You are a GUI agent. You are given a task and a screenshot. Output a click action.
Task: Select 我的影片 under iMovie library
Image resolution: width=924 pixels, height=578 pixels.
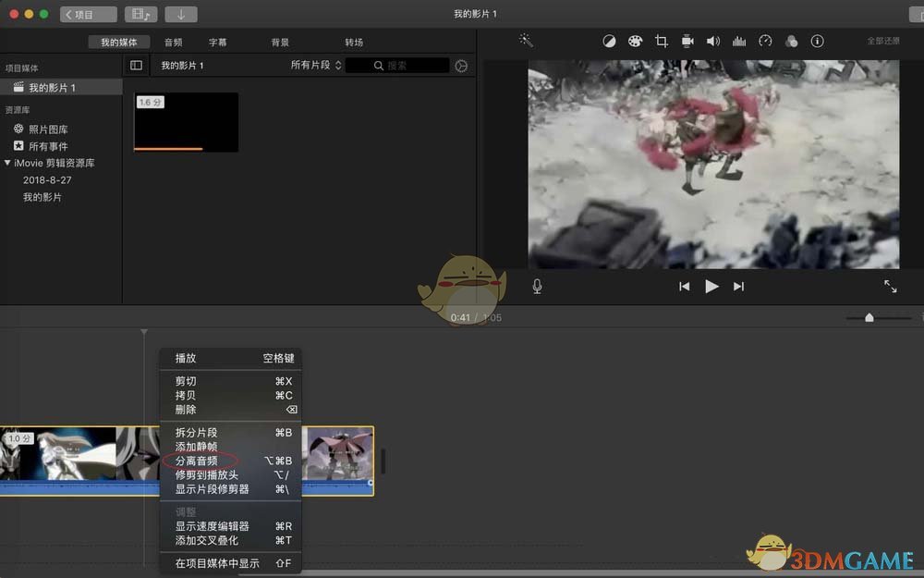(x=42, y=197)
